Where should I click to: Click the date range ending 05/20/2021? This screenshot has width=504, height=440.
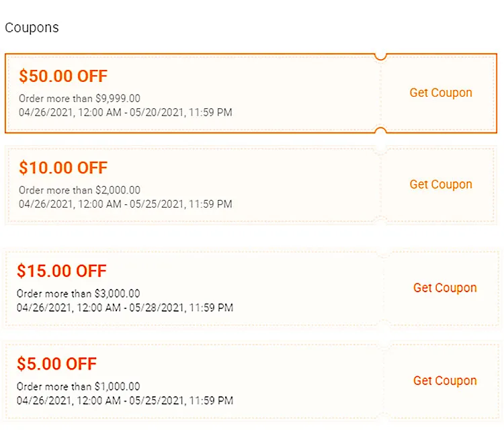(126, 112)
